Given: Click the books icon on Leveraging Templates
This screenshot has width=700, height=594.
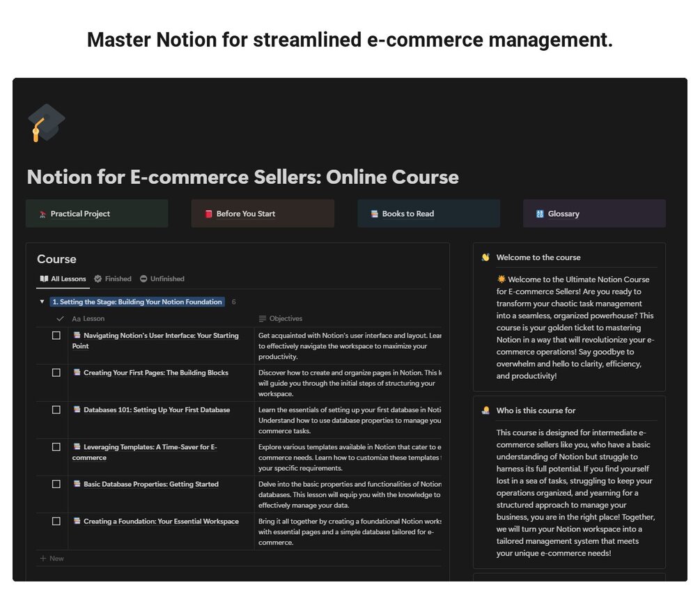Looking at the screenshot, I should click(x=77, y=446).
